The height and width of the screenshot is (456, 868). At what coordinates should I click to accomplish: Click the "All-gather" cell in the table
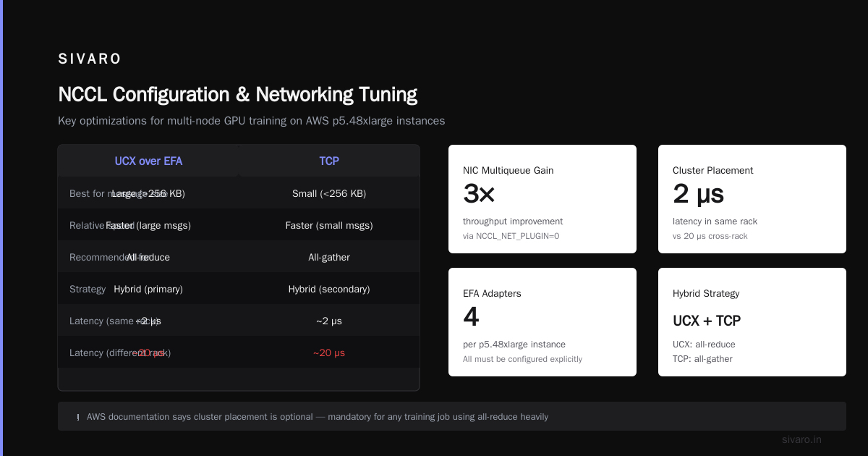[329, 257]
